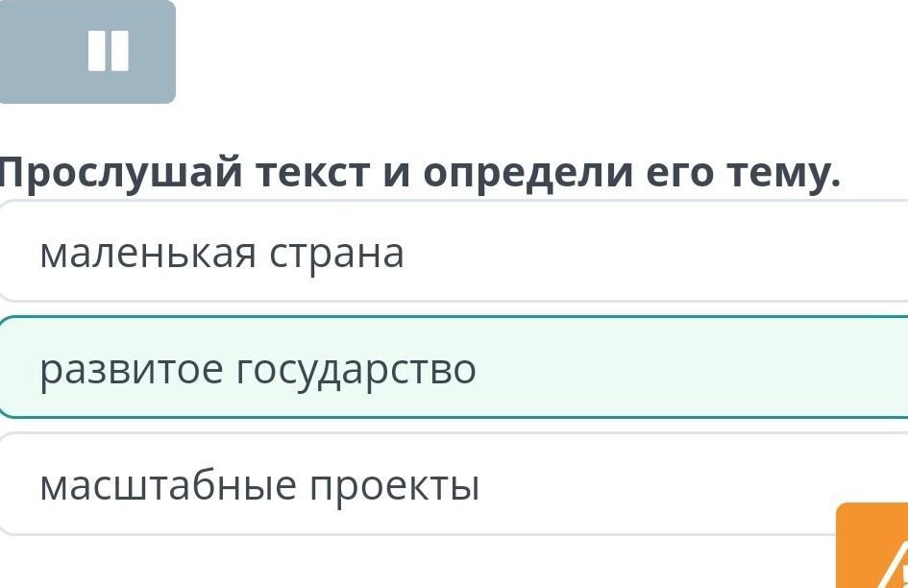Select the answer 'маленькая страна'

click(x=221, y=254)
